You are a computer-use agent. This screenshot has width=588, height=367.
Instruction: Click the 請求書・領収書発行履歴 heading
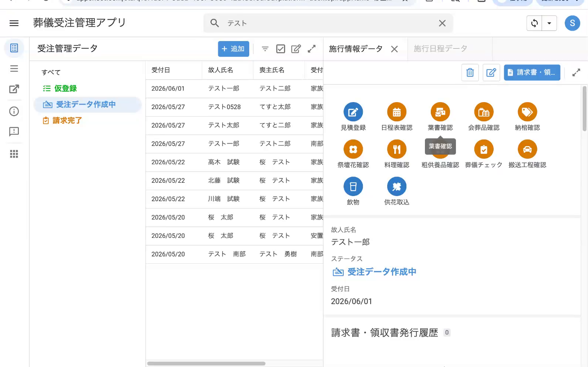pyautogui.click(x=385, y=333)
